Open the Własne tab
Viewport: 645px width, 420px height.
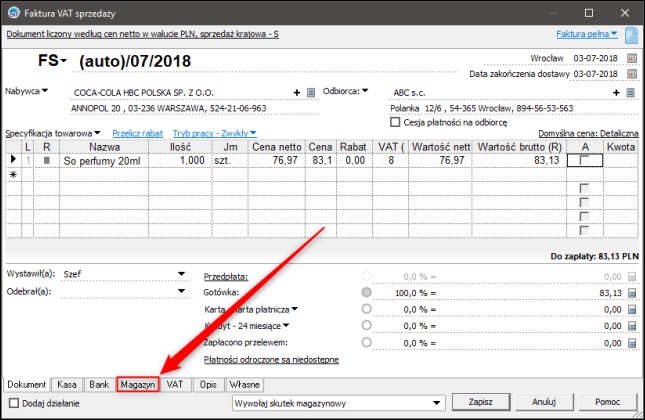click(244, 385)
